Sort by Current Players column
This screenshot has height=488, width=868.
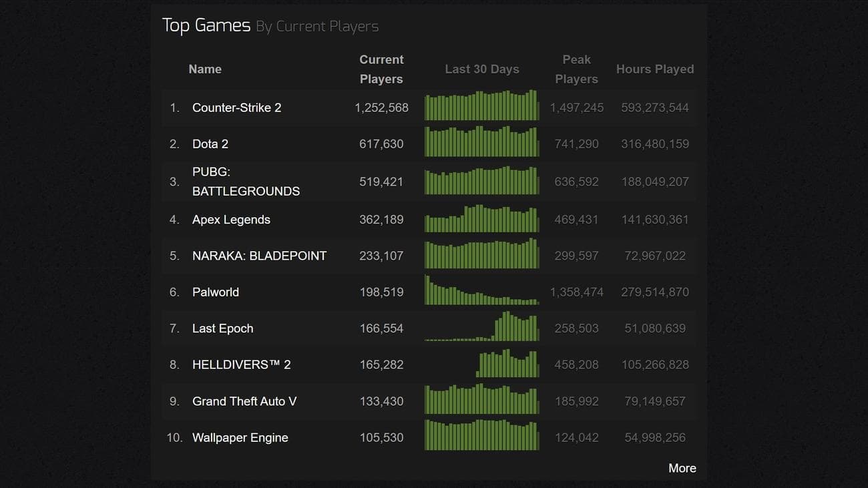[381, 69]
